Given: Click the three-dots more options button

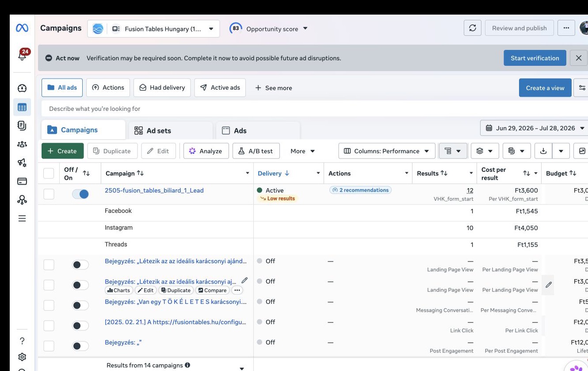Looking at the screenshot, I should 566,28.
